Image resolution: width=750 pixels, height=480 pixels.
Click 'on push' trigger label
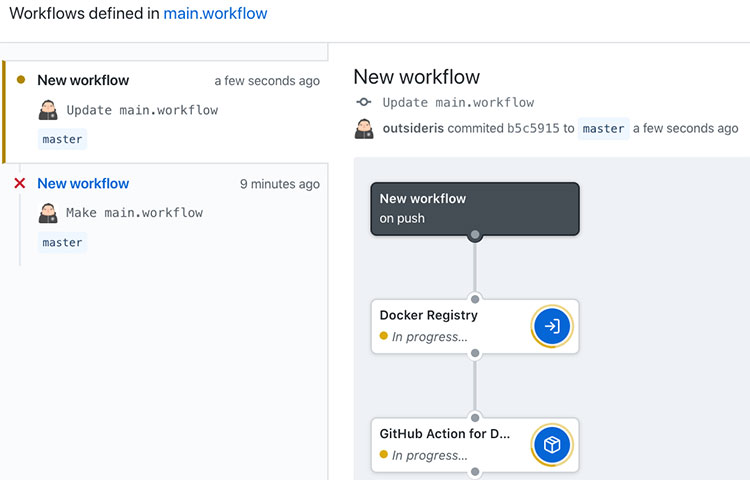[402, 218]
